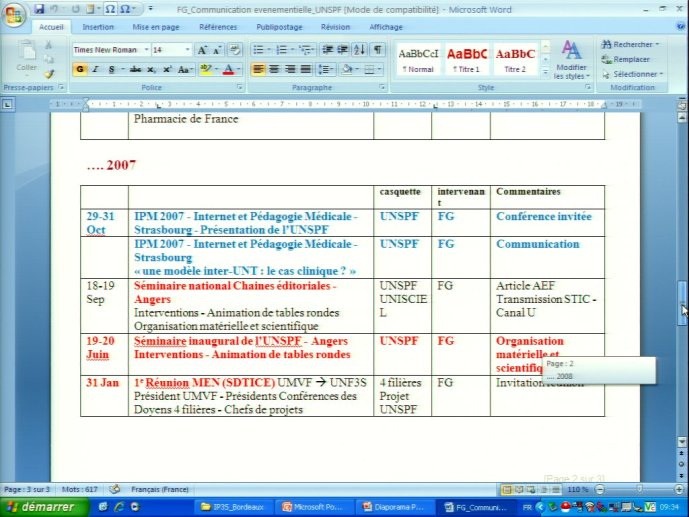This screenshot has height=517, width=689.
Task: Open the Références tab
Action: coord(218,27)
